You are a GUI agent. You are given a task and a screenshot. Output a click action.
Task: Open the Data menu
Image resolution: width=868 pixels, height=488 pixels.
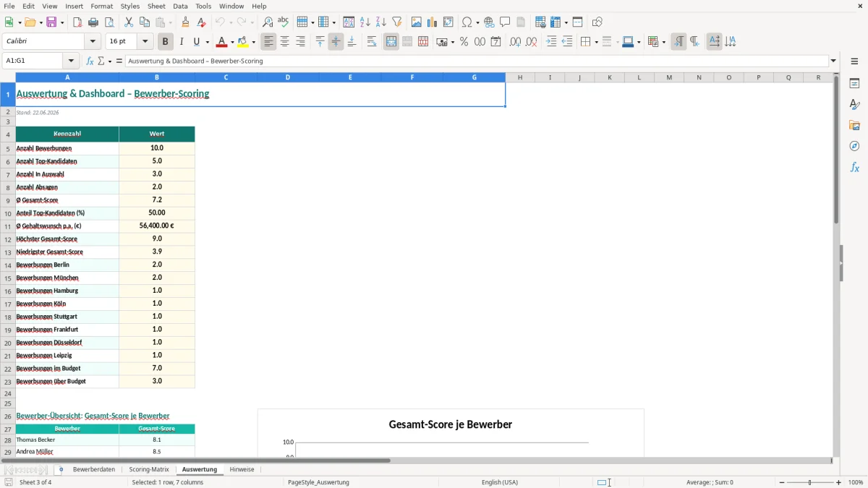[x=180, y=6]
